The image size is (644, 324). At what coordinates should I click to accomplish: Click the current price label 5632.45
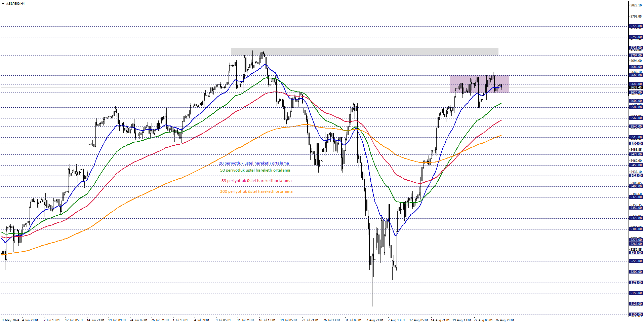636,87
